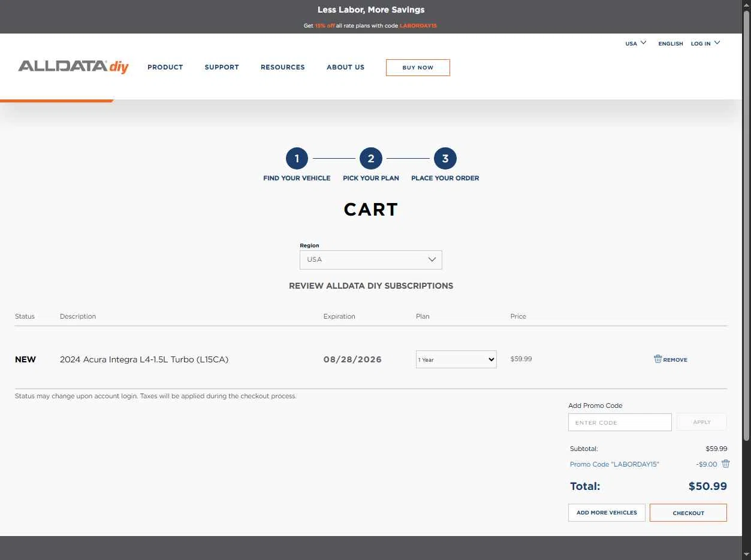Click the Buy Now button
751x560 pixels.
point(418,68)
